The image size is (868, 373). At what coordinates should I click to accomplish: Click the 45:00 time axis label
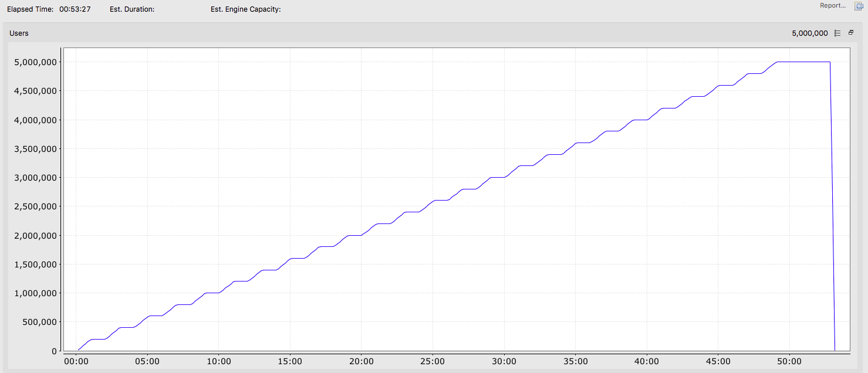pyautogui.click(x=718, y=361)
